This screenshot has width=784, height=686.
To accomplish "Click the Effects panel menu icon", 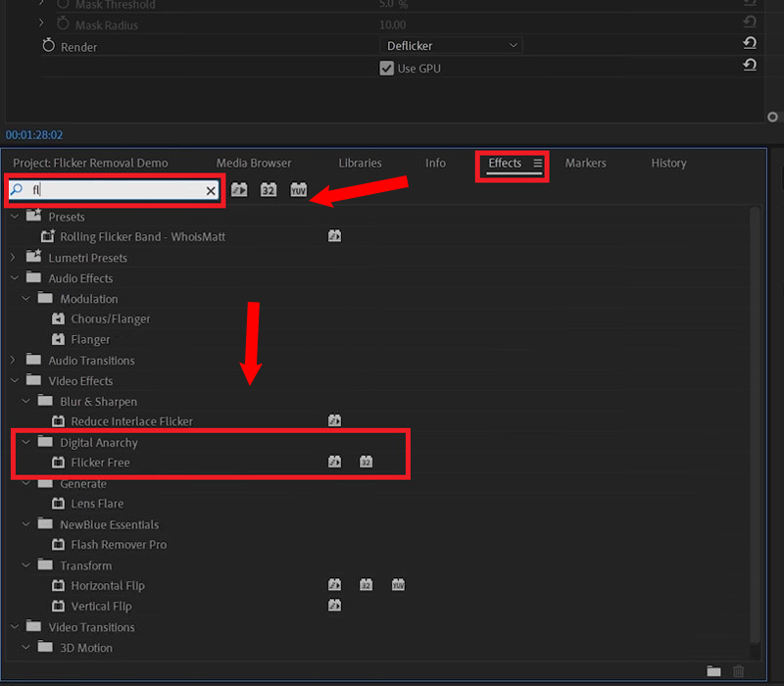I will [537, 164].
